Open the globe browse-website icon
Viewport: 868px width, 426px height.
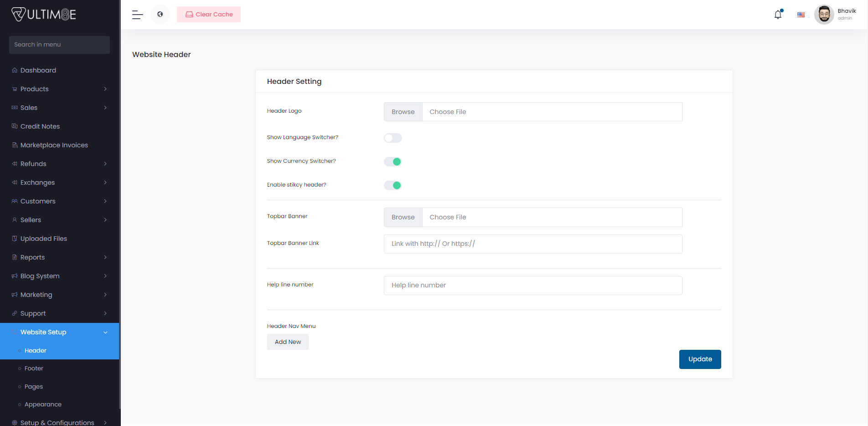(x=160, y=15)
